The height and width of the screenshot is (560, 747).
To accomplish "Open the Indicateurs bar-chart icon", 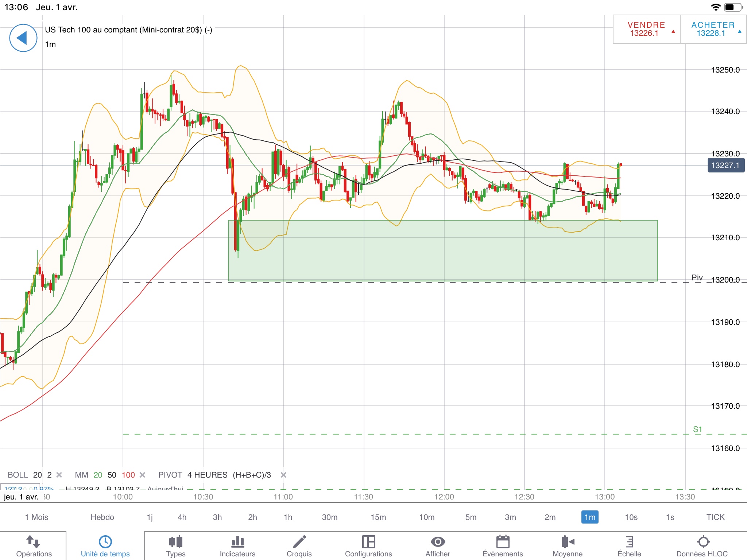I will [x=237, y=542].
